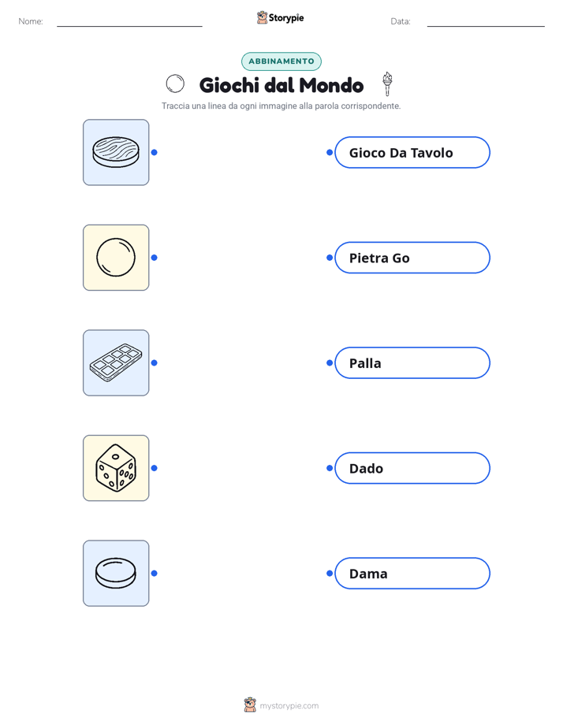Click the circle icon left of title
The width and height of the screenshot is (563, 728).
[x=175, y=84]
